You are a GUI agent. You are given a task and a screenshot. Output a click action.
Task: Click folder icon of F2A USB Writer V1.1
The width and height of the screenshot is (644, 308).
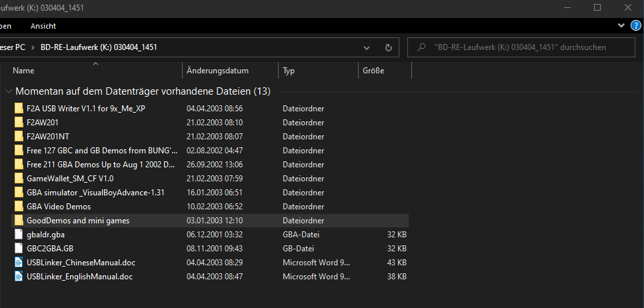(x=19, y=109)
